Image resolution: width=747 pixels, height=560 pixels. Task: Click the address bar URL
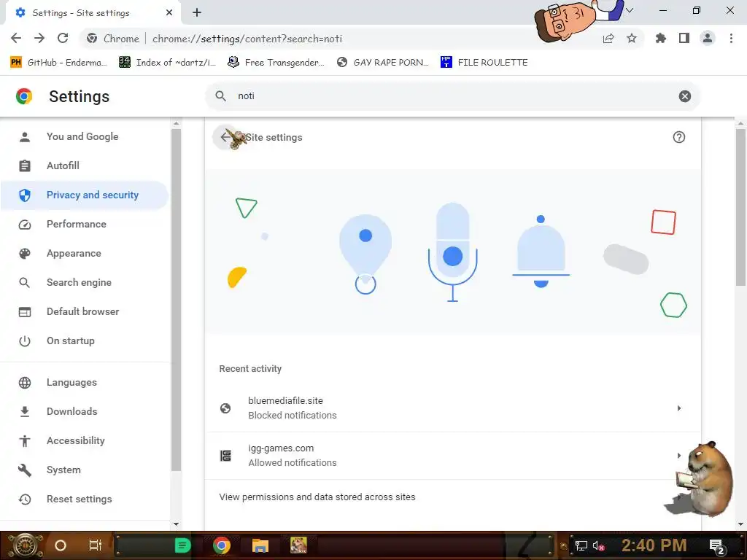coord(247,39)
